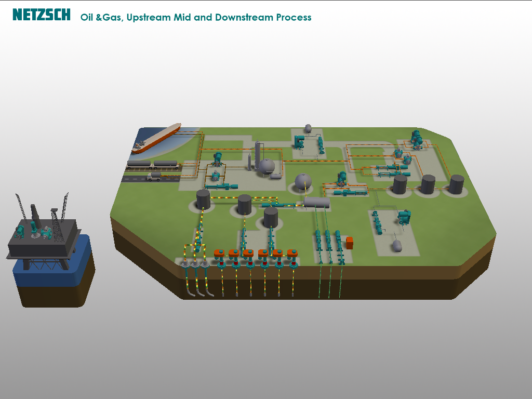Select the small grey capsule tank at the bottom right
The width and height of the screenshot is (532, 399).
click(397, 246)
